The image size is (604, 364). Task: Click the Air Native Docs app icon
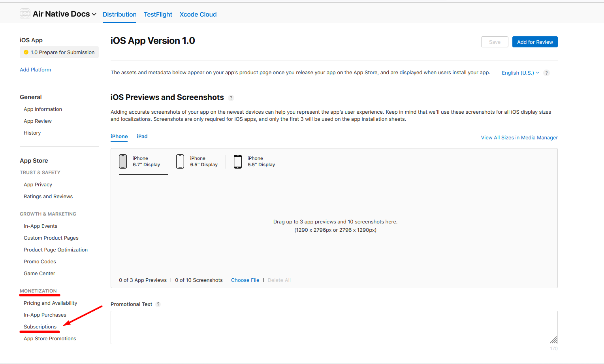tap(25, 14)
